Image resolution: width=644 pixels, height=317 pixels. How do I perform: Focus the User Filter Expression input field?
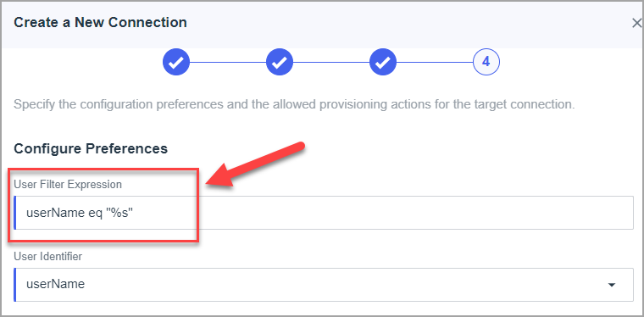click(324, 213)
